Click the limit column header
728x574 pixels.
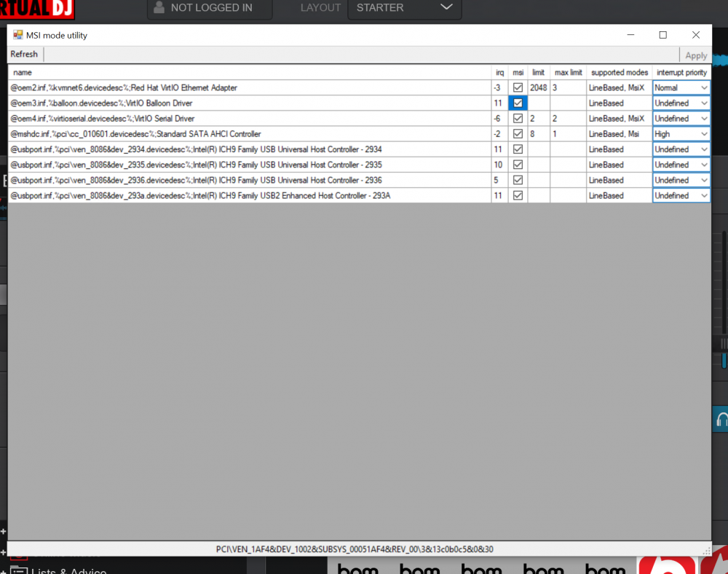(539, 72)
